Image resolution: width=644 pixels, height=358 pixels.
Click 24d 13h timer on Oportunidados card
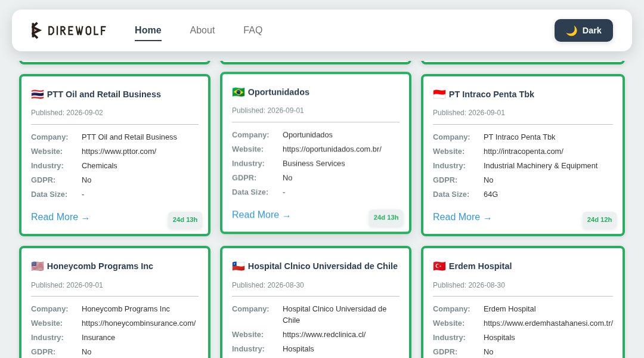pos(386,218)
